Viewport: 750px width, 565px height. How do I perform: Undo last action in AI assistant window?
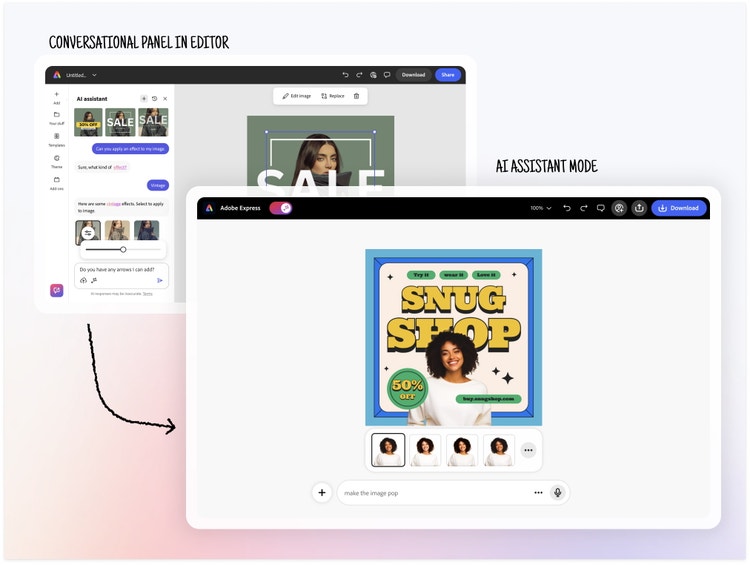(567, 208)
